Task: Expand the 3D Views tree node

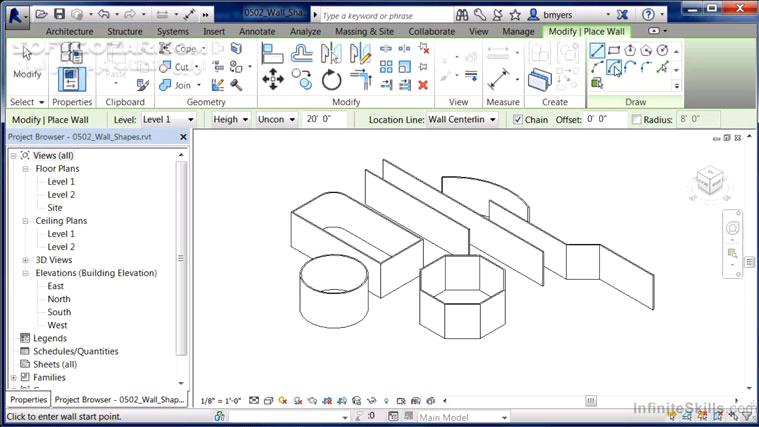Action: coord(26,260)
